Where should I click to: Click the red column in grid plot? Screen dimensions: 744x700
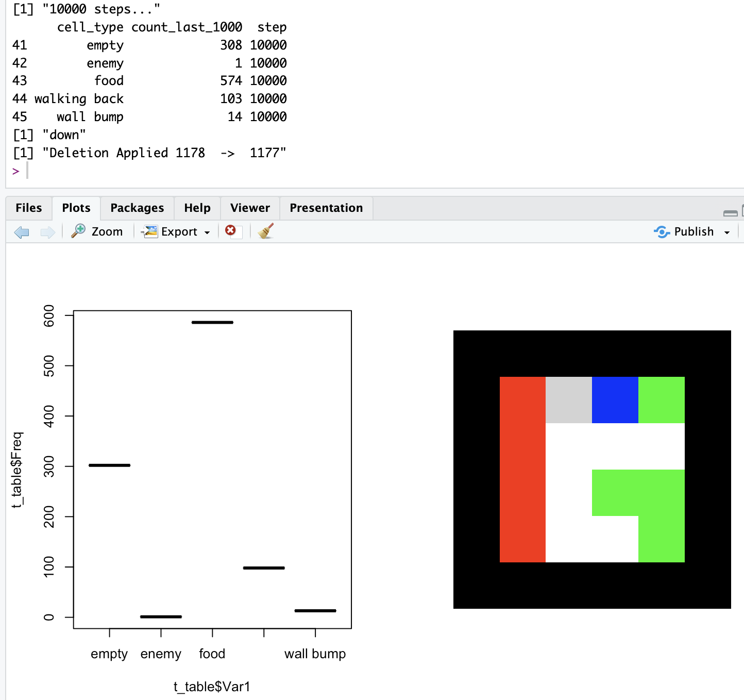click(x=522, y=469)
